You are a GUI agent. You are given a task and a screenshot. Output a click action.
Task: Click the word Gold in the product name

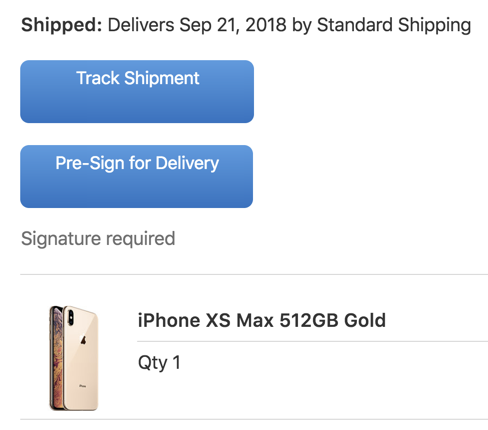pos(365,320)
